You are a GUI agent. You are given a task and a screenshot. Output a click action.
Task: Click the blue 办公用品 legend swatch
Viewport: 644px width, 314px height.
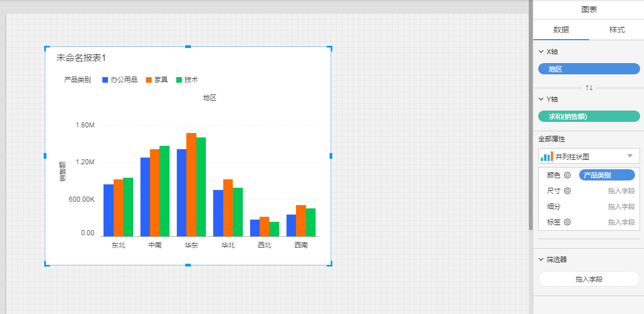pos(105,80)
